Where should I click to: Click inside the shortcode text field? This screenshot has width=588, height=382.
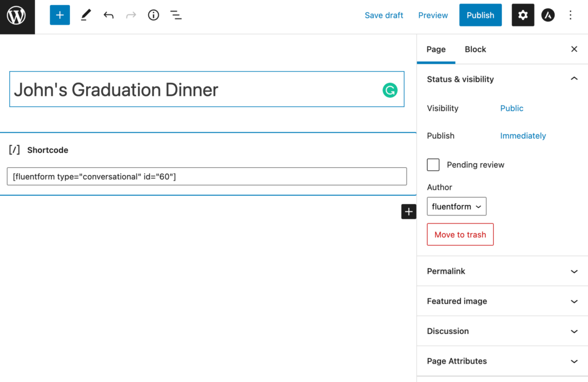[x=207, y=176]
